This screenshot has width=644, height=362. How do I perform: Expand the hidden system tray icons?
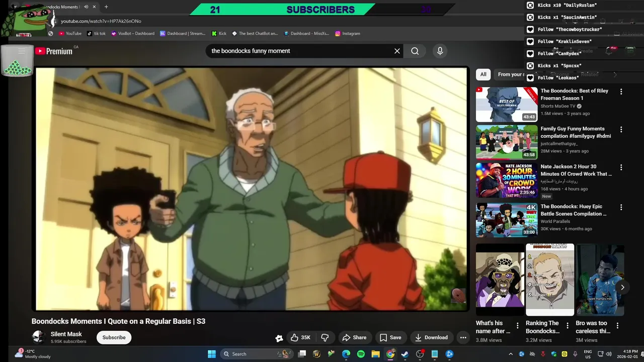tap(511, 354)
